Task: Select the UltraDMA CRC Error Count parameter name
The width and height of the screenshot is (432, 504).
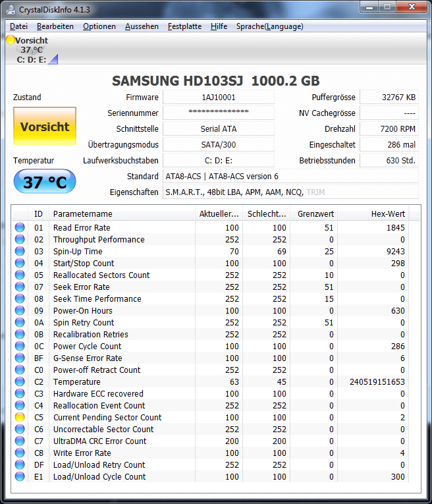Action: click(100, 441)
